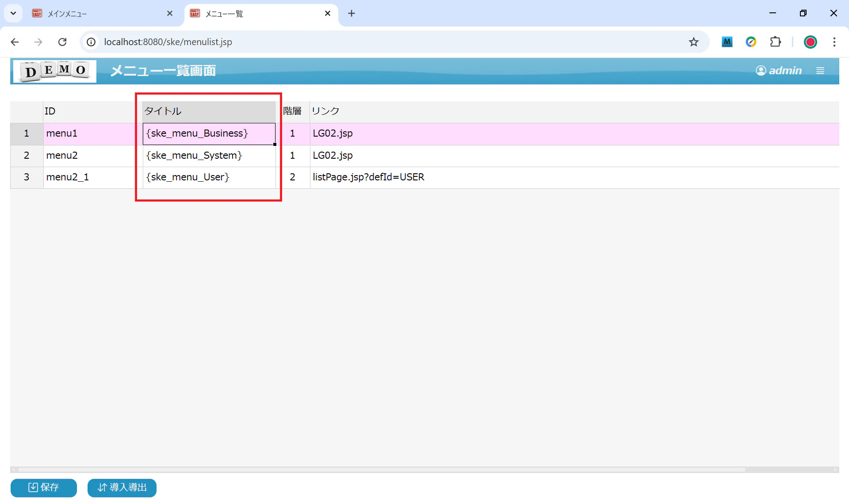The height and width of the screenshot is (504, 849).
Task: Open the Extensions puzzle-piece menu
Action: point(776,42)
